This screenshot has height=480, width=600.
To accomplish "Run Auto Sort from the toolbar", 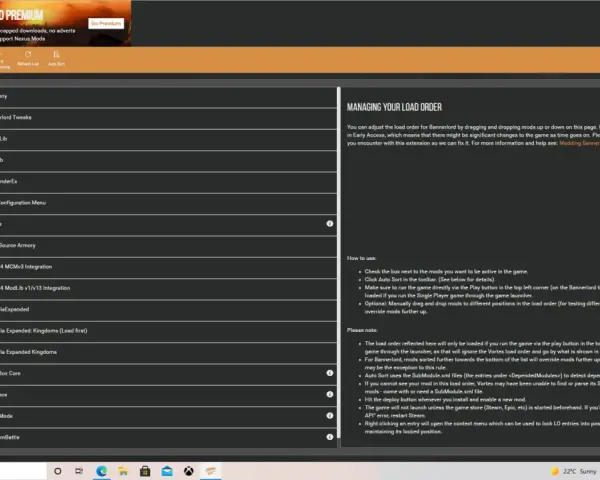I will tap(56, 59).
